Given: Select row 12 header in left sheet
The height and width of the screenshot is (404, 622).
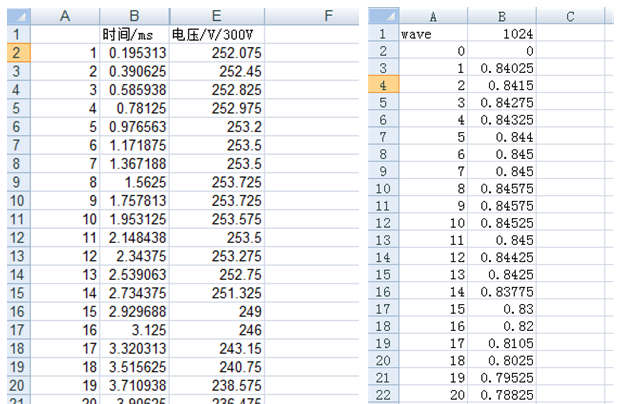Looking at the screenshot, I should coord(19,237).
